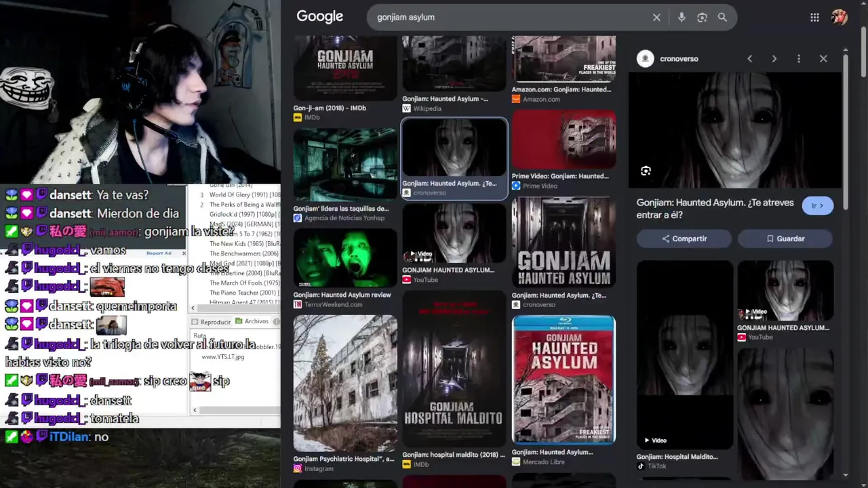This screenshot has height=488, width=868.
Task: Click the Prime Video favicon
Action: pos(516,186)
